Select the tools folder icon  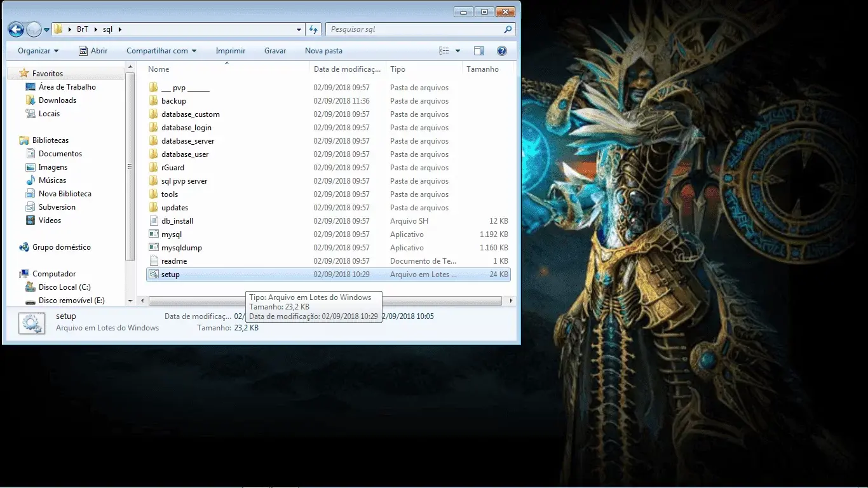153,194
